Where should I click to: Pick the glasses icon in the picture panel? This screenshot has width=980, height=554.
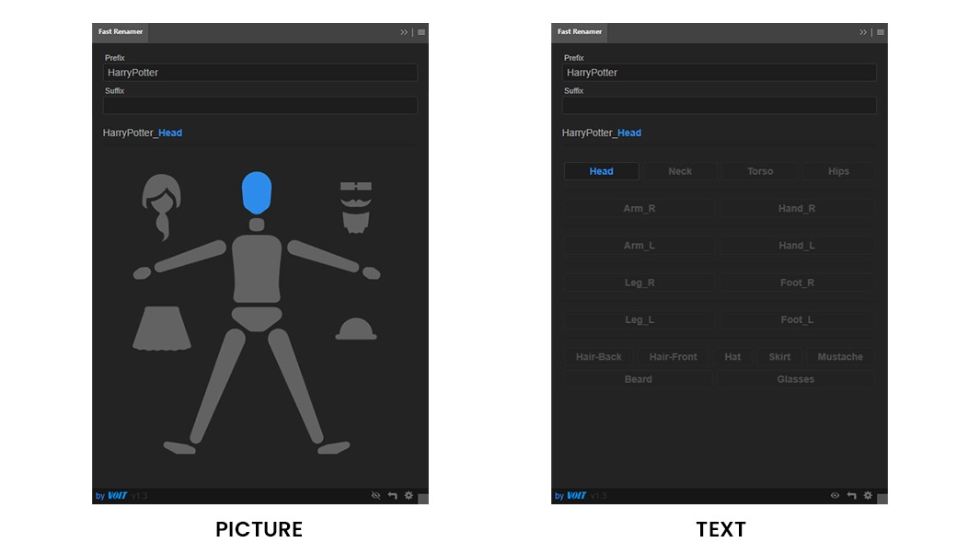click(x=355, y=186)
